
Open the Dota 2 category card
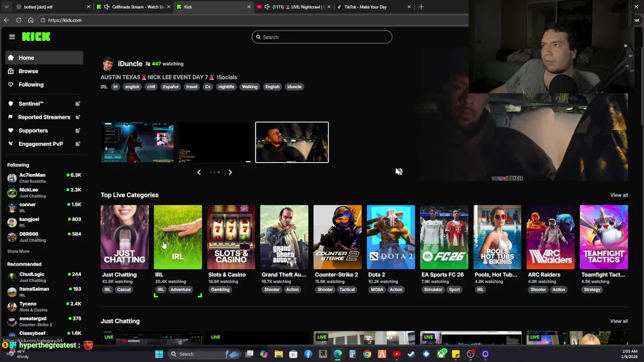[390, 237]
